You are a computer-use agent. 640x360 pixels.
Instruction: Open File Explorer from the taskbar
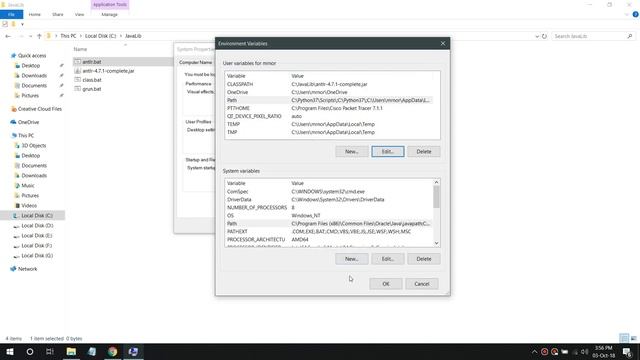[71, 351]
